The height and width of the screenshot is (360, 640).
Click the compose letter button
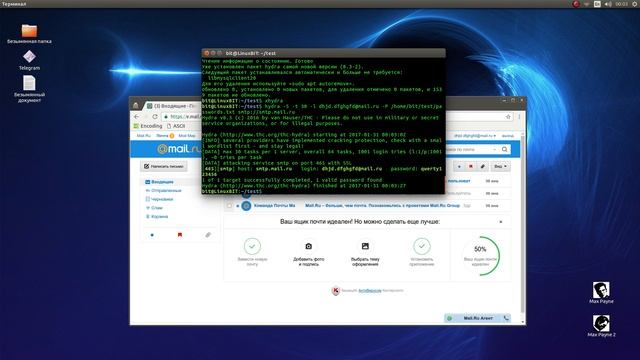164,166
